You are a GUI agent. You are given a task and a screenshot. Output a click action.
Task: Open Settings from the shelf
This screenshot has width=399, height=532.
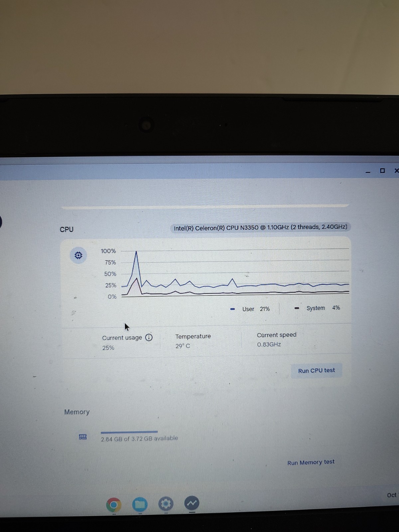pyautogui.click(x=166, y=504)
